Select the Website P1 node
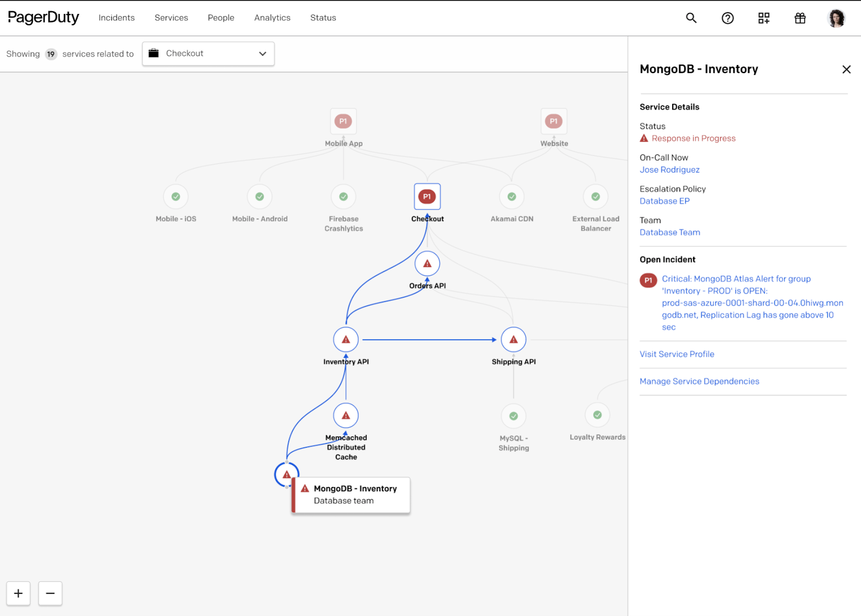Screen dimensions: 861x616 (554, 122)
